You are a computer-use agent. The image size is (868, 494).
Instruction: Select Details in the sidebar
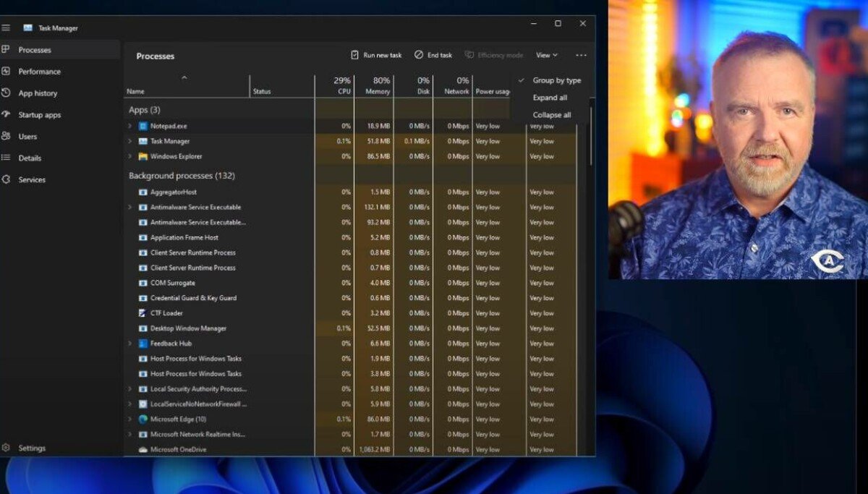[x=30, y=158]
